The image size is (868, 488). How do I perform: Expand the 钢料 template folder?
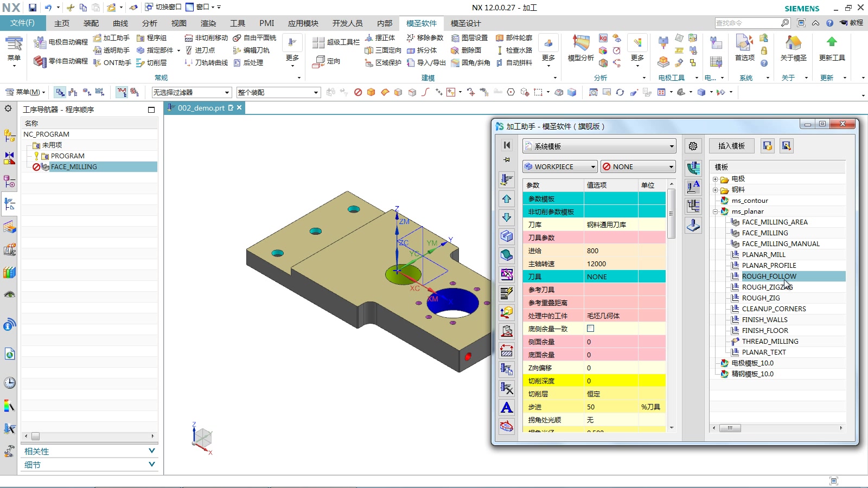716,190
